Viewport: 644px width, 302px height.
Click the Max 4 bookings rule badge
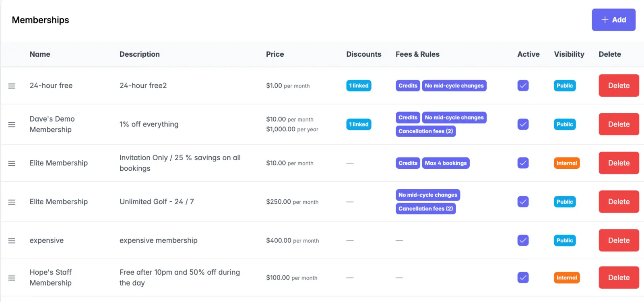pos(446,163)
